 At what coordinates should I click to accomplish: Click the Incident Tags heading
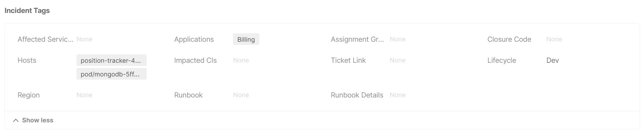pos(27,11)
